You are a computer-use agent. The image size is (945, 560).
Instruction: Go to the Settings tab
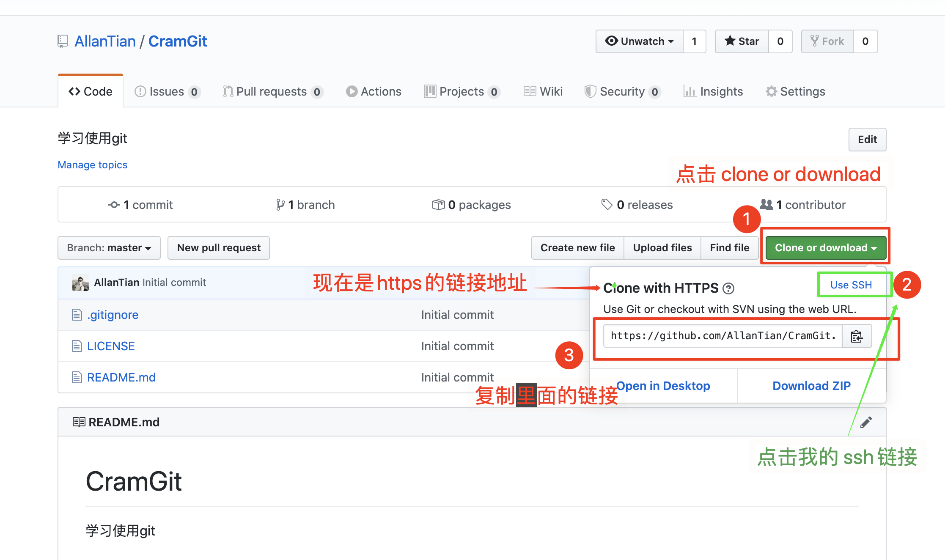[x=795, y=92]
